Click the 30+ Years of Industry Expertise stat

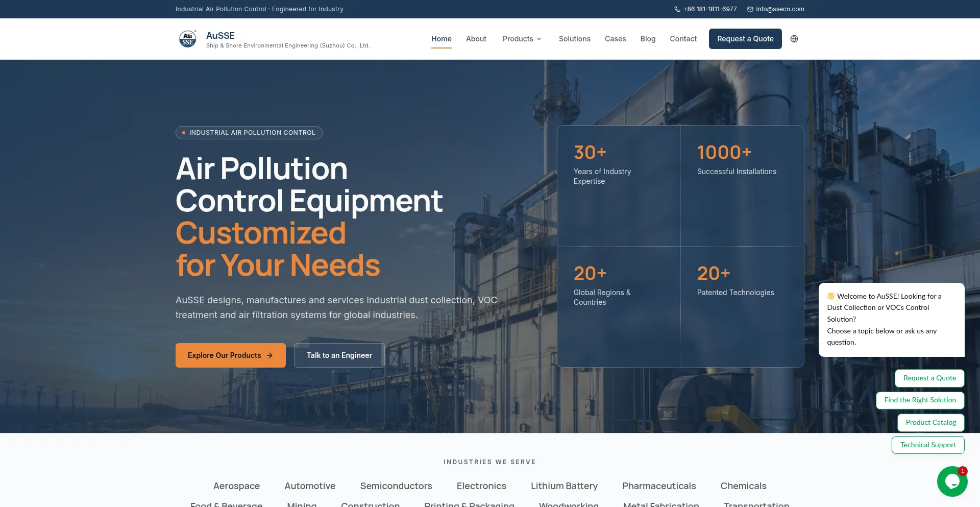(619, 186)
